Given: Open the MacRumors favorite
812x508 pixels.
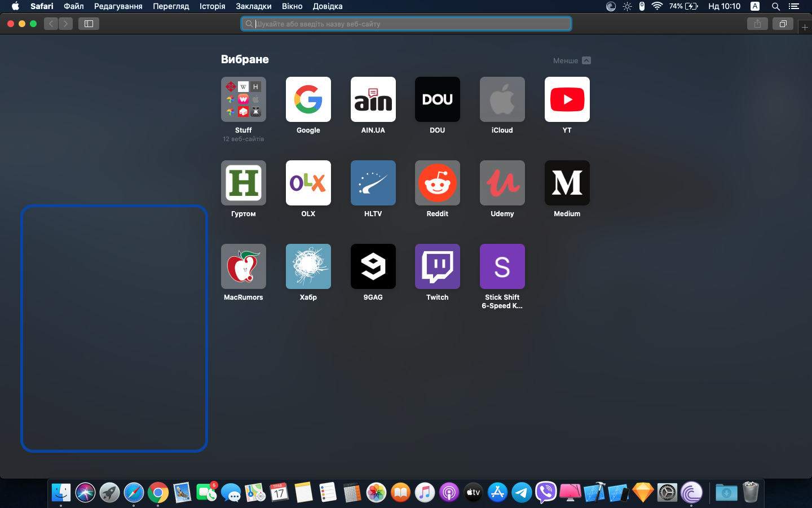Looking at the screenshot, I should [x=243, y=266].
